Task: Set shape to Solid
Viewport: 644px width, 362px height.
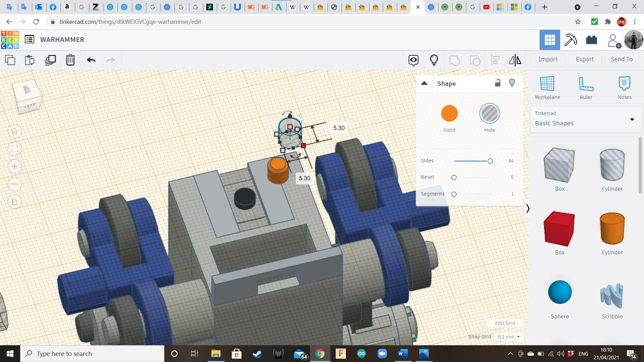Action: (x=449, y=114)
